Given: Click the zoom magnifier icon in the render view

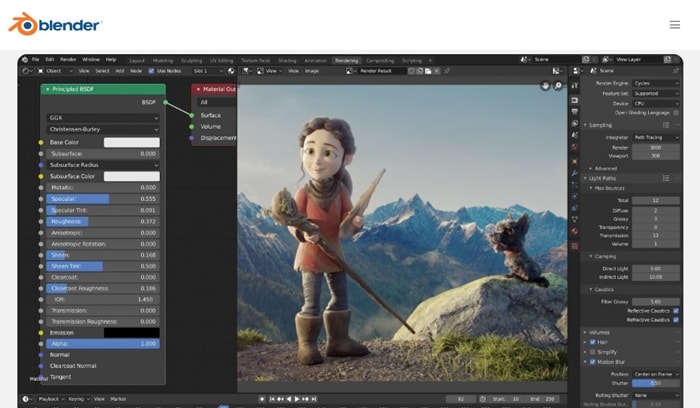Looking at the screenshot, I should 558,86.
